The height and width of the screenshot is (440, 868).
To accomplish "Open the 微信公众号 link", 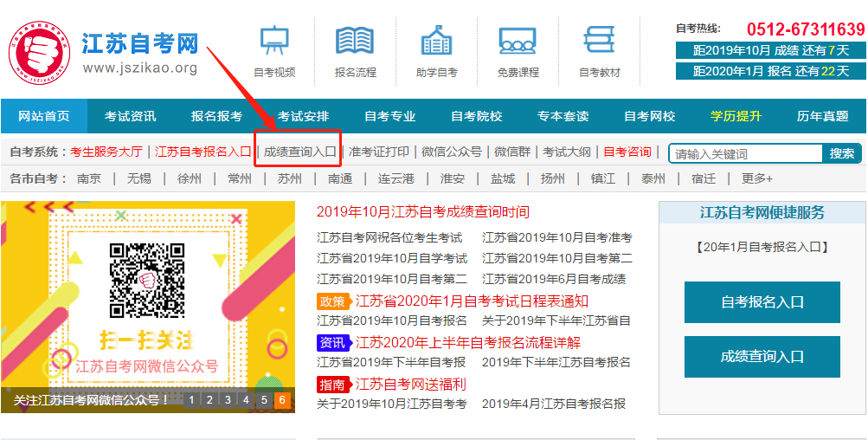I will [452, 152].
